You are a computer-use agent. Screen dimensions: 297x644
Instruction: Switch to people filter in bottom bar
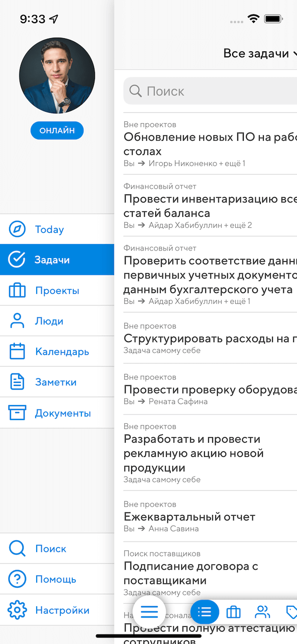pos(262,612)
